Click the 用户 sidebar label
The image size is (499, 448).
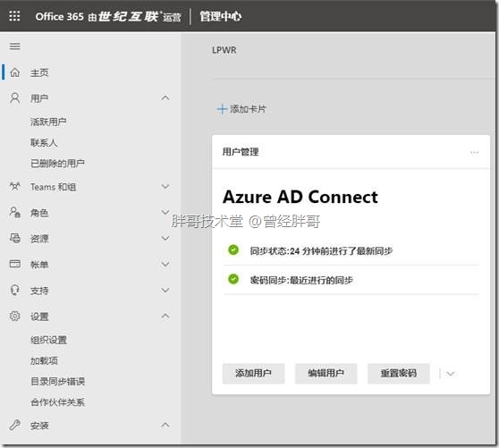[39, 98]
